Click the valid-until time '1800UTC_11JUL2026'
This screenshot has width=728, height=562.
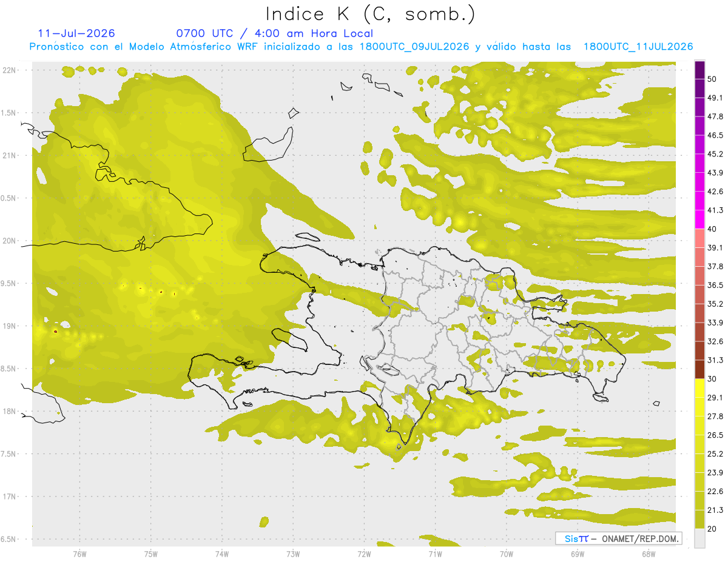coord(638,47)
